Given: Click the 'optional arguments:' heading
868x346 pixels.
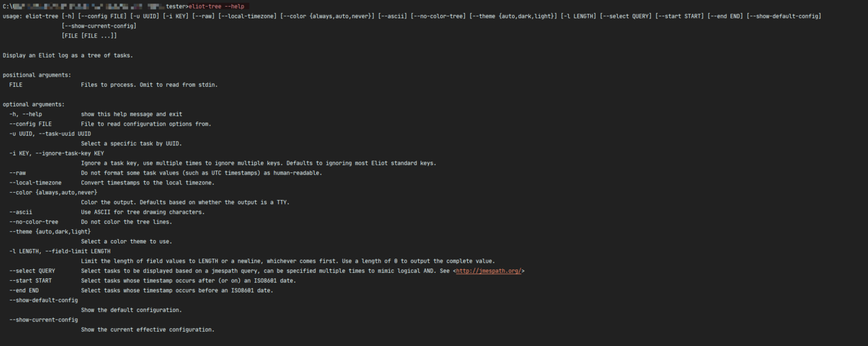Looking at the screenshot, I should click(x=34, y=104).
